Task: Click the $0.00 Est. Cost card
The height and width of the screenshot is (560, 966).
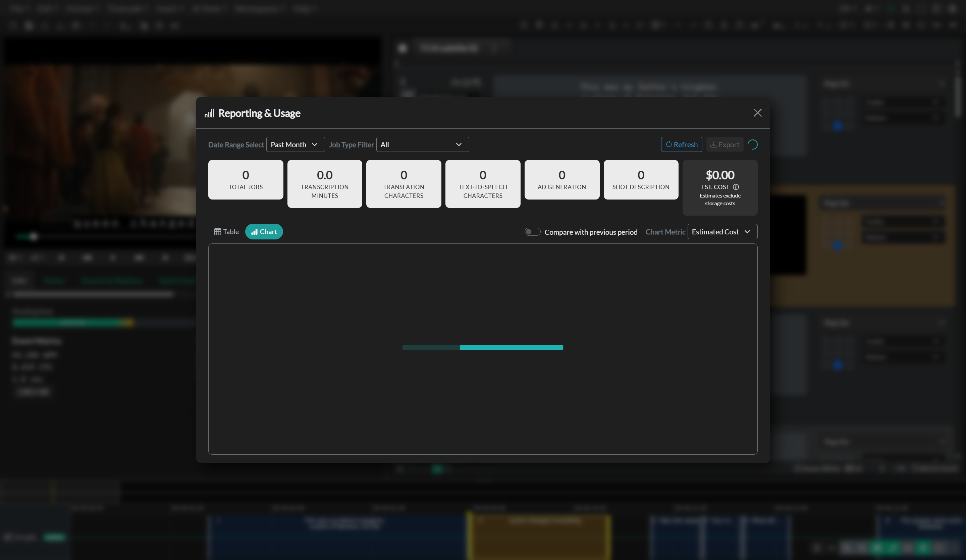Action: 720,188
